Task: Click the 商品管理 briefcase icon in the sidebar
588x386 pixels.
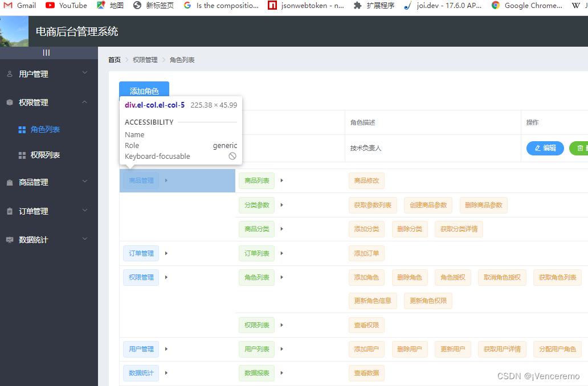Action: click(9, 182)
